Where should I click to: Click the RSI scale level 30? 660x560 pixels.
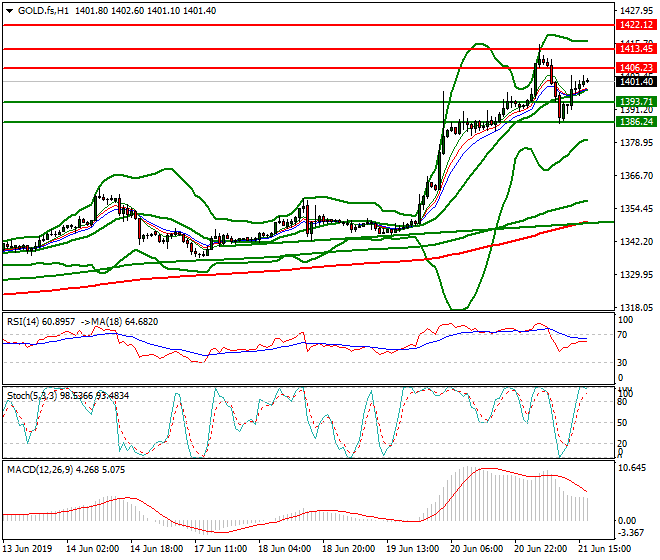coord(623,363)
